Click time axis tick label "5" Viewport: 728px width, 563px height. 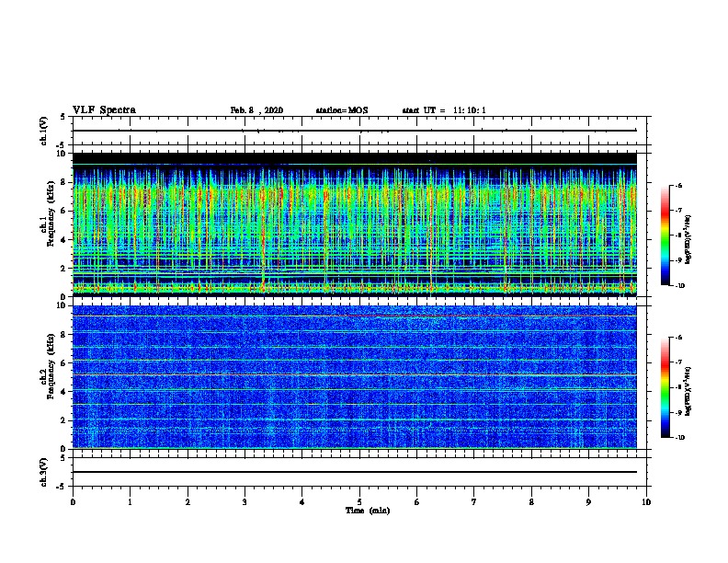point(359,502)
